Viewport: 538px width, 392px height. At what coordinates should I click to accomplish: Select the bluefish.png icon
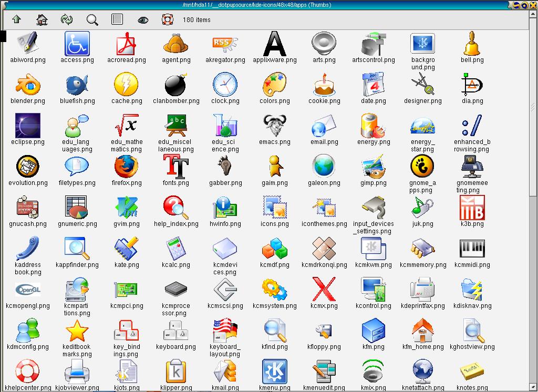[x=77, y=85]
